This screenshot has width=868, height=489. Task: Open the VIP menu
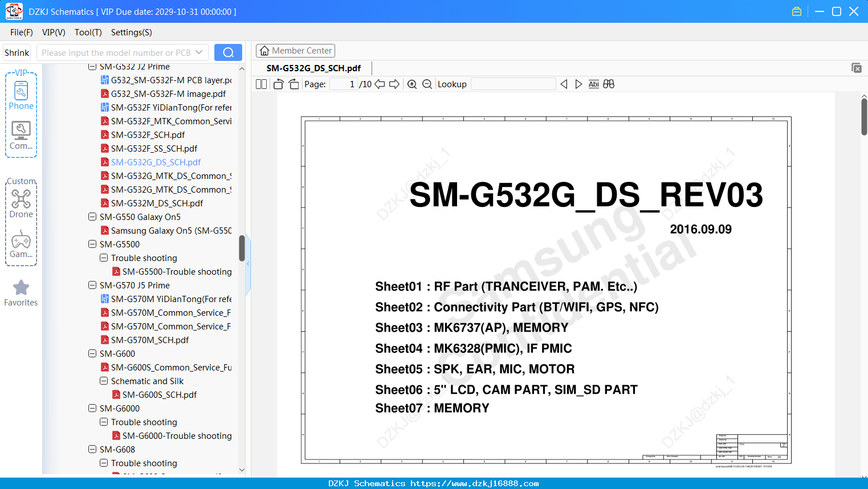tap(54, 32)
